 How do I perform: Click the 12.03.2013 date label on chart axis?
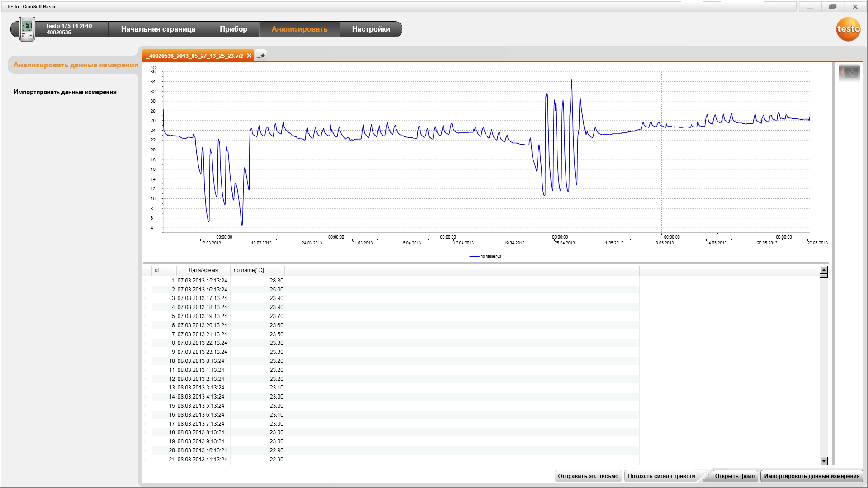211,243
